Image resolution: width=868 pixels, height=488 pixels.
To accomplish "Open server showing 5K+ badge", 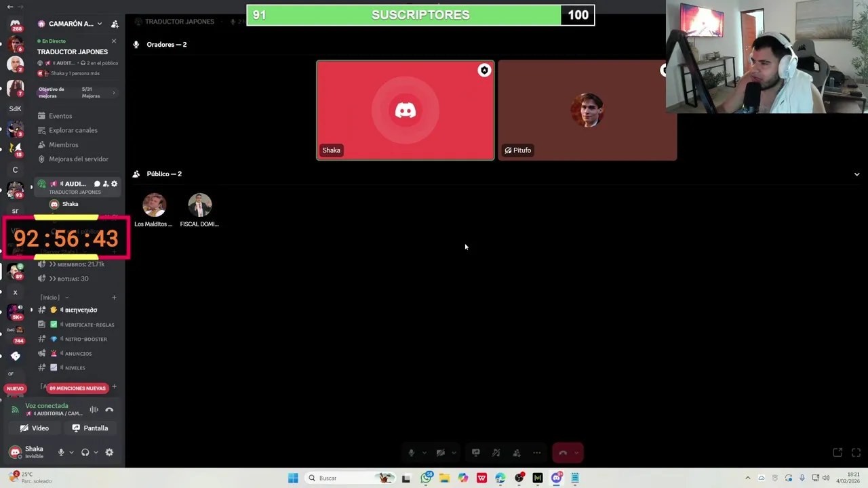I will click(x=15, y=312).
